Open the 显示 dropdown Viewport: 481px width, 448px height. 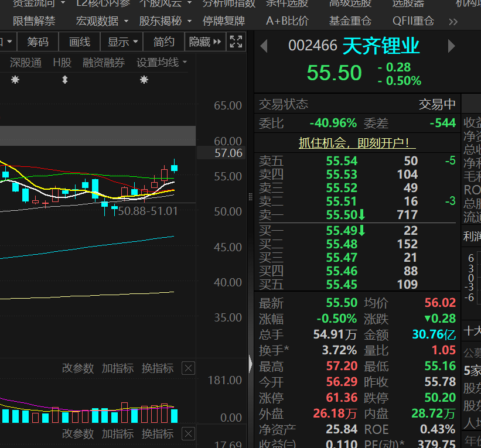[122, 42]
